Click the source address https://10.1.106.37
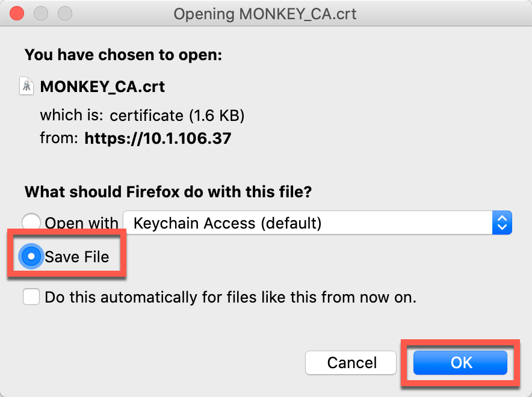 158,138
